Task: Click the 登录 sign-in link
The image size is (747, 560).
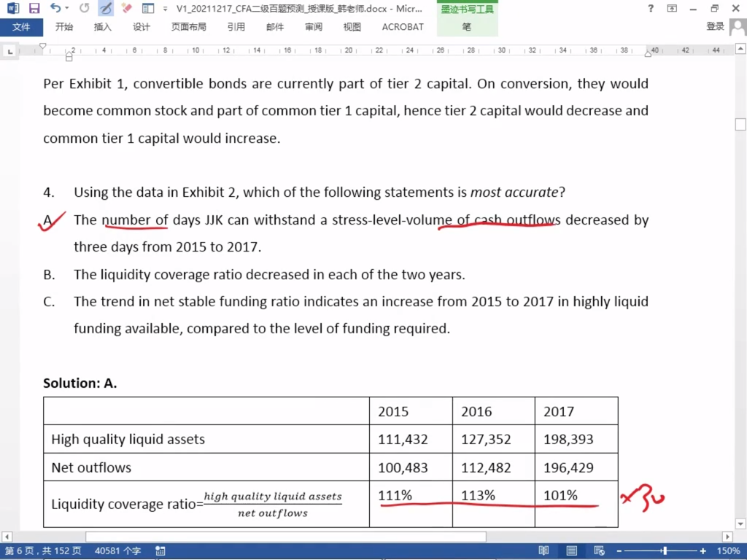Action: pos(715,27)
